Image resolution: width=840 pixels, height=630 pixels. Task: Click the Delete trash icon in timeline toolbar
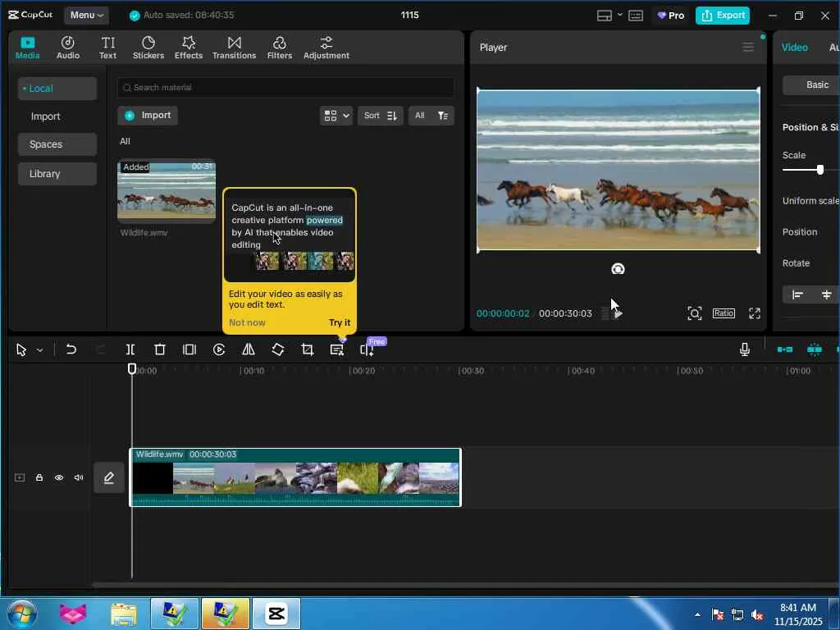tap(160, 349)
